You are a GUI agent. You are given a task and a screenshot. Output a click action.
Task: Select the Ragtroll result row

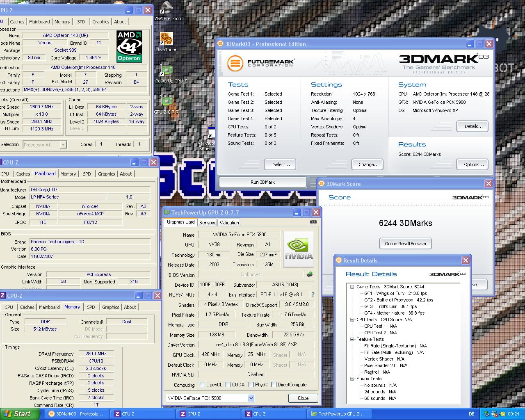point(377,372)
